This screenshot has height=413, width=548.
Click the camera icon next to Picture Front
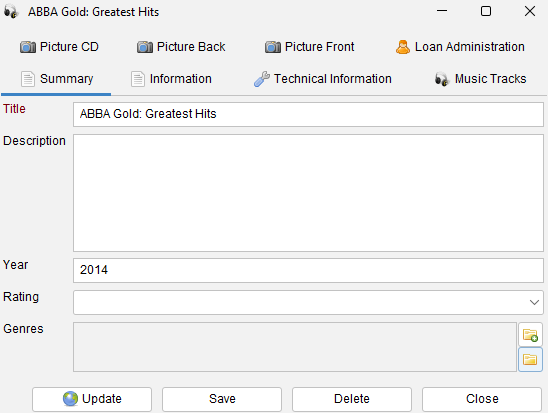tap(273, 47)
